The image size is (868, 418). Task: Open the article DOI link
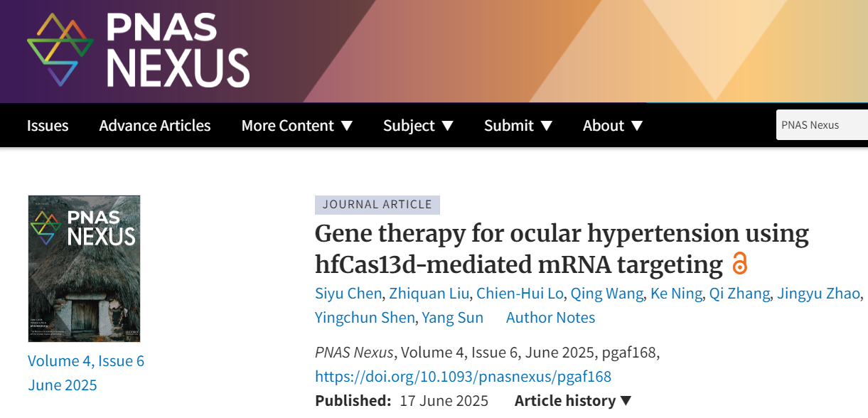463,376
